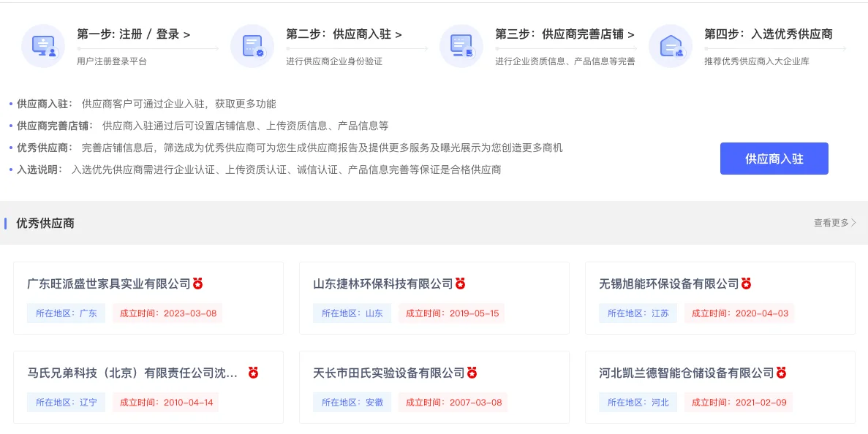Click the house badge icon beside 第四步
Viewport: 868px width, 434px height.
tap(671, 46)
